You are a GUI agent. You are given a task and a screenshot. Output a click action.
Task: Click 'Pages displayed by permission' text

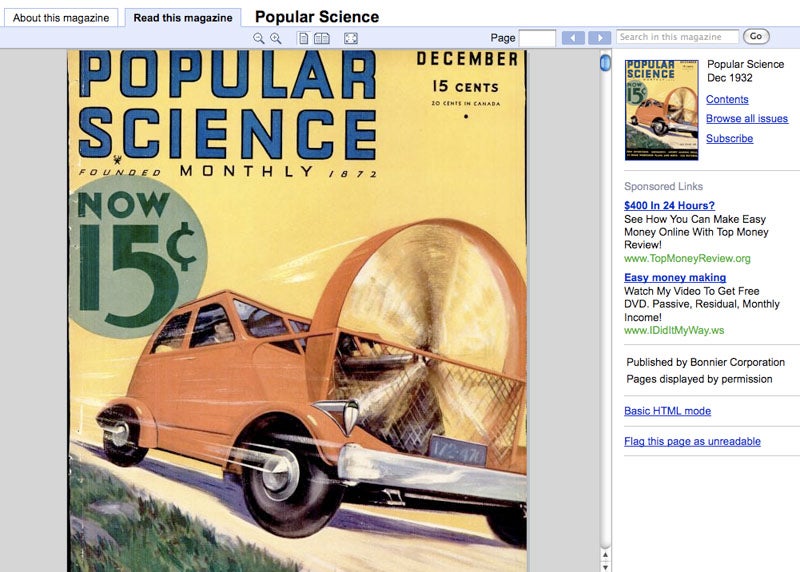[x=699, y=379]
